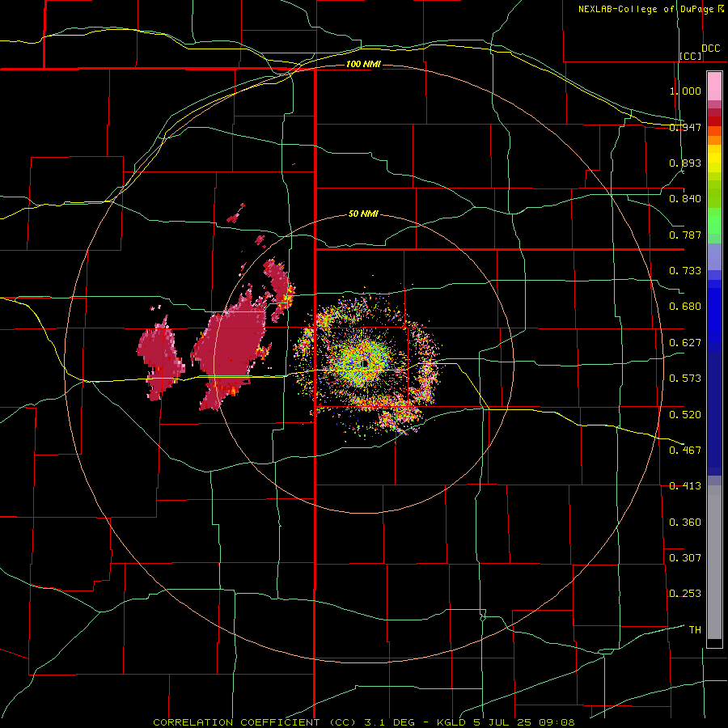Click the DCC label above the legend
Viewport: 728px width, 728px height.
(711, 49)
